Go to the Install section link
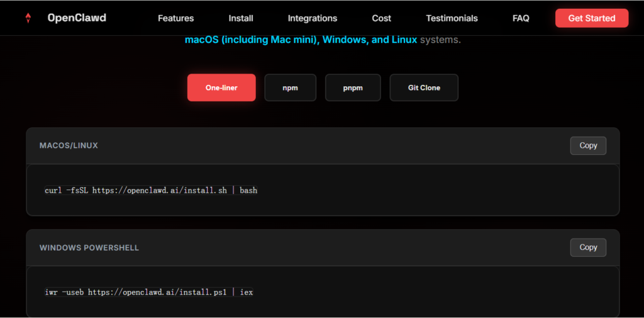Image resolution: width=644 pixels, height=318 pixels. point(241,18)
